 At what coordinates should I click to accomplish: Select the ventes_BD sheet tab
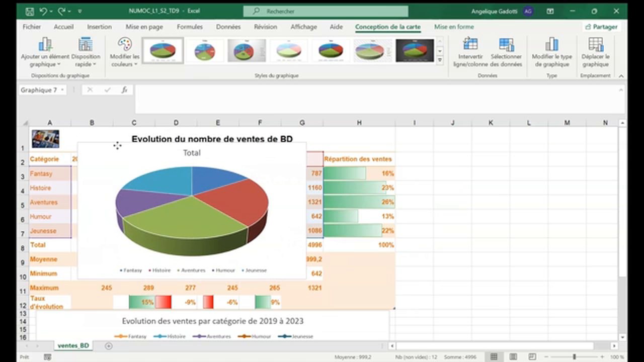coord(73,345)
